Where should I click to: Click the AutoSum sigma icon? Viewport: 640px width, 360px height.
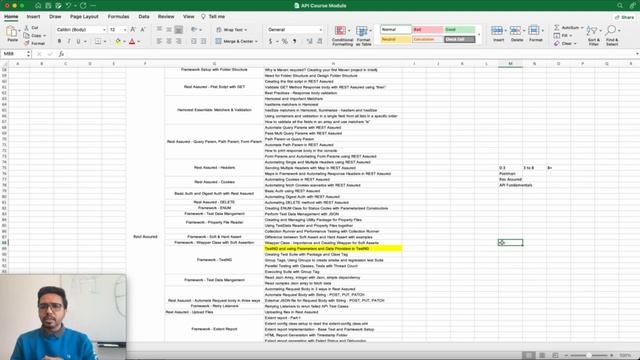tap(557, 27)
